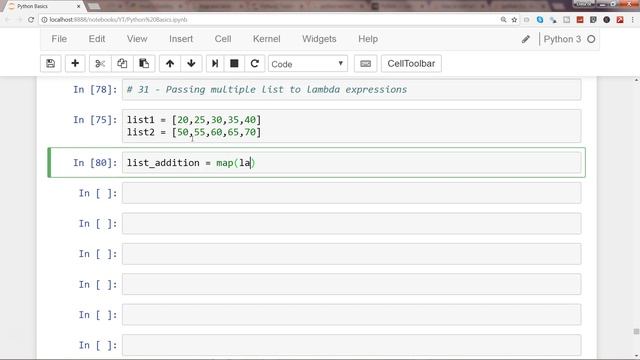The image size is (640, 360).
Task: Select the Python Basics browser tab
Action: click(43, 6)
